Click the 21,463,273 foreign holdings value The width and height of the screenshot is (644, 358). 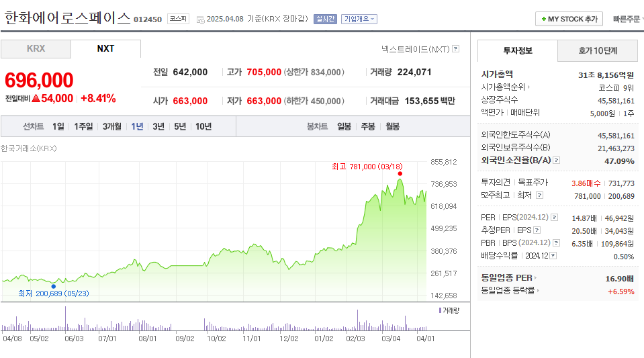[x=616, y=148]
